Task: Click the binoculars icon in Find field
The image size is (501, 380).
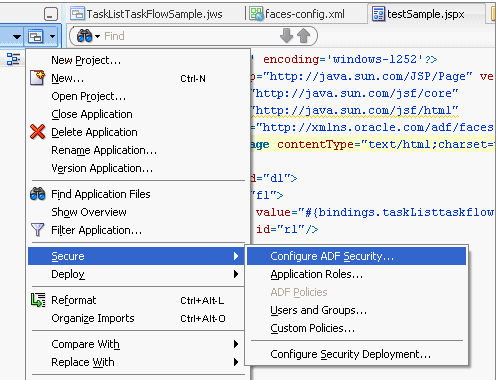Action: tap(84, 36)
